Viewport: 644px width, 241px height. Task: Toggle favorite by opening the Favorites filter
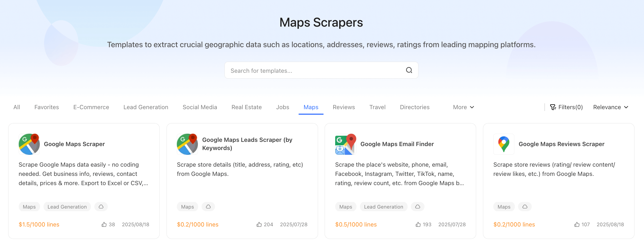(x=46, y=107)
